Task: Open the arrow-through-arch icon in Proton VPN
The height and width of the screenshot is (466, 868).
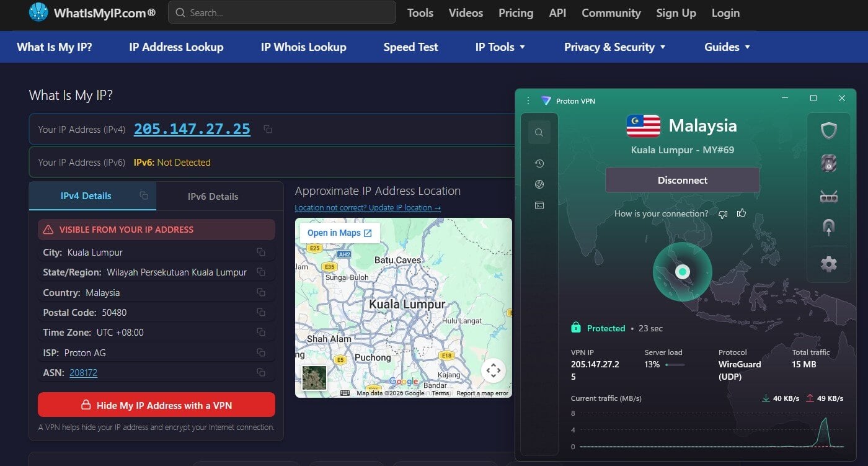Action: (x=829, y=228)
